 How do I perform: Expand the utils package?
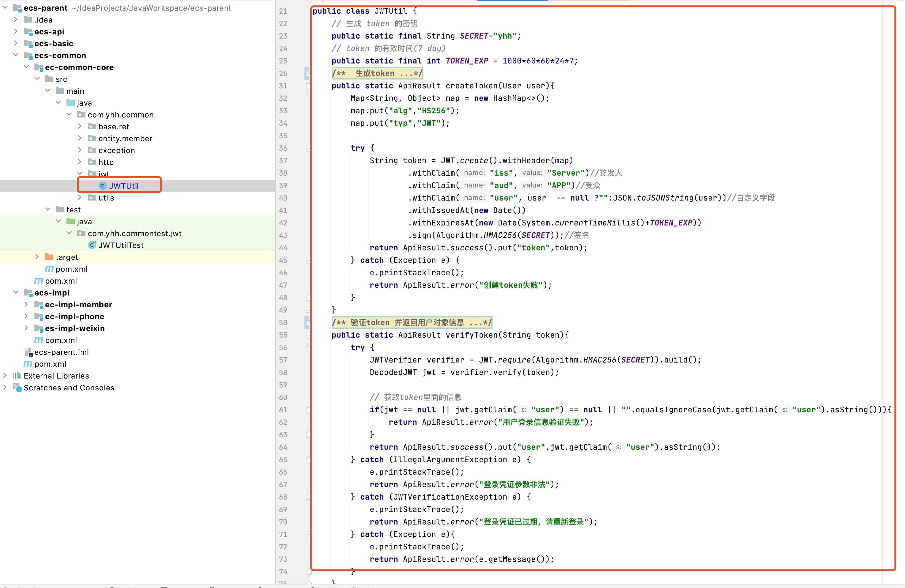(x=80, y=198)
